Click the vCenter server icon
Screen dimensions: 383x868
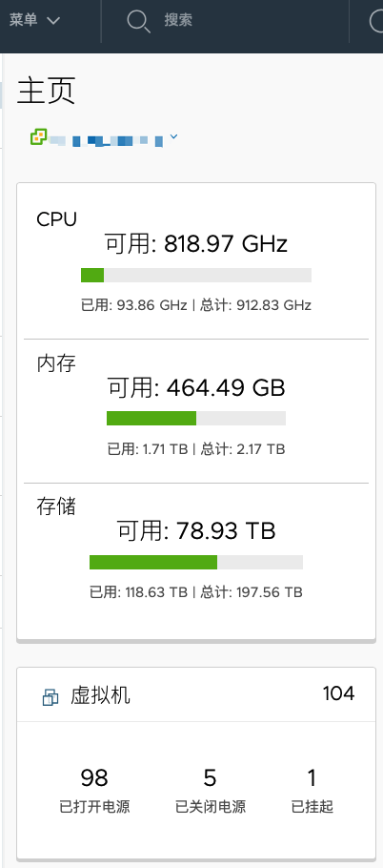[39, 136]
